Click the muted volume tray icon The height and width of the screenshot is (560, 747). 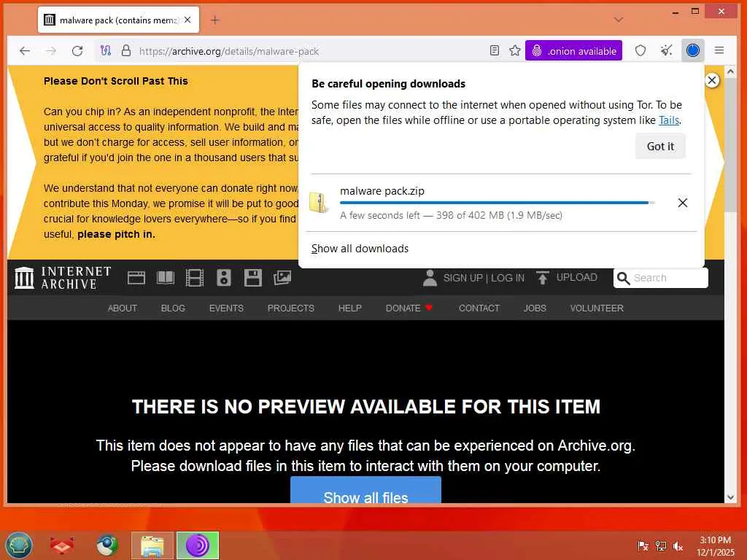[678, 545]
